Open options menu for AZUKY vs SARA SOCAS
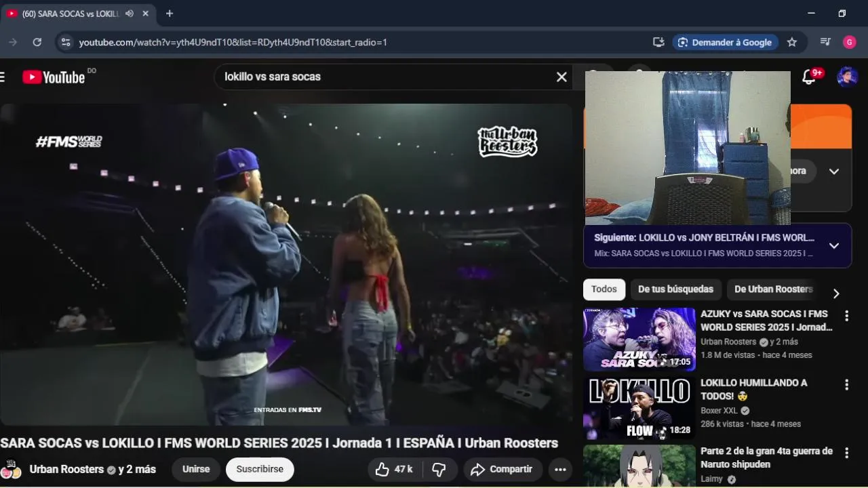This screenshot has width=868, height=488. [x=846, y=316]
